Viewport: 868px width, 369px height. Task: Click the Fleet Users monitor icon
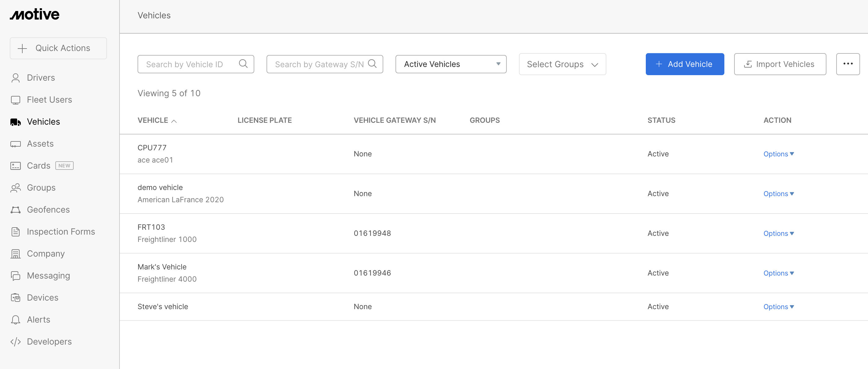click(16, 100)
